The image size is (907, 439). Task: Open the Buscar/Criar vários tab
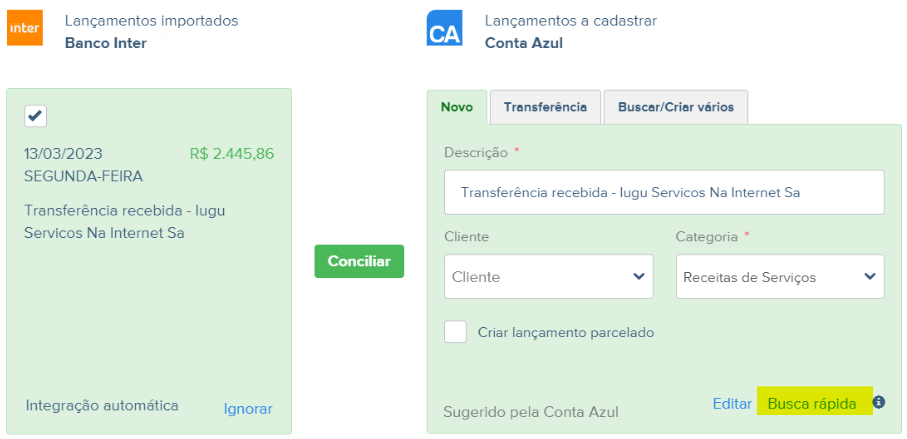(x=676, y=107)
